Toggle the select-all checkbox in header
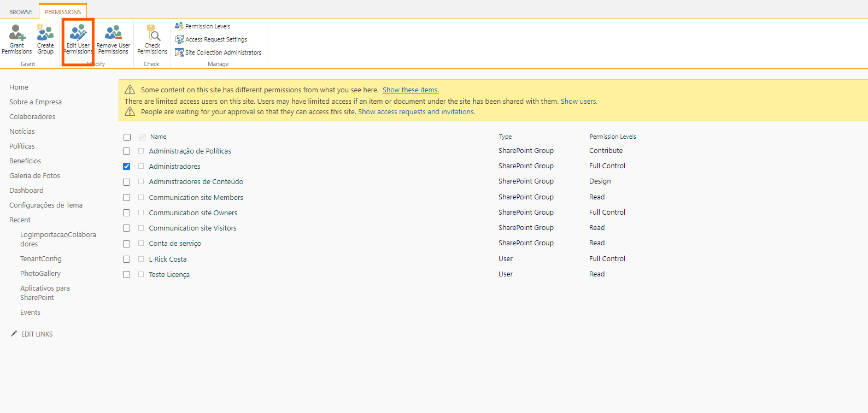The image size is (868, 413). point(127,138)
